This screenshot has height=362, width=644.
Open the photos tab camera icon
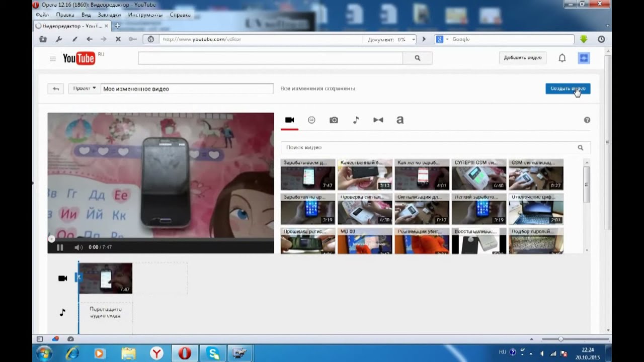pyautogui.click(x=334, y=120)
